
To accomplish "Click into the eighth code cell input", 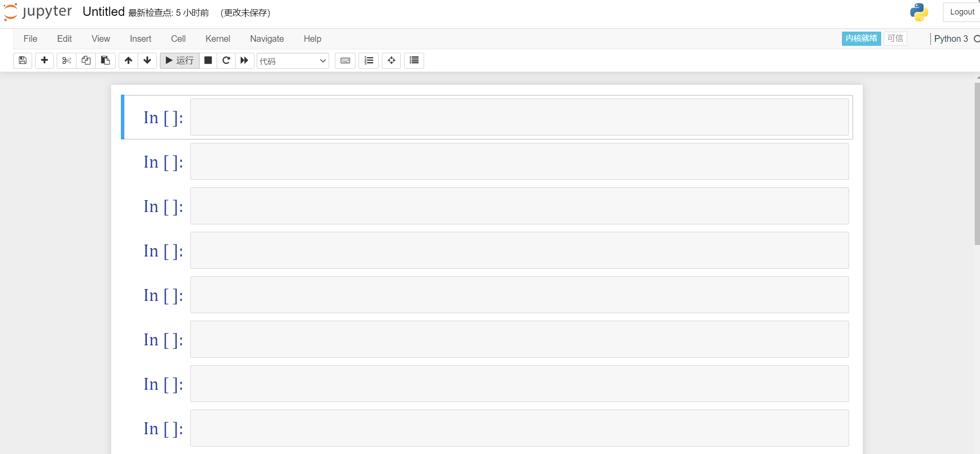I will (519, 428).
